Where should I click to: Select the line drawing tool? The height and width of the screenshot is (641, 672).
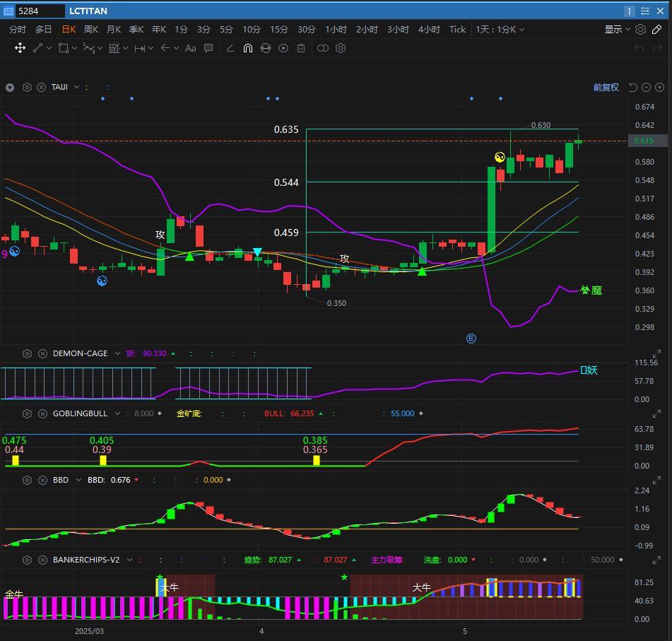[37, 48]
